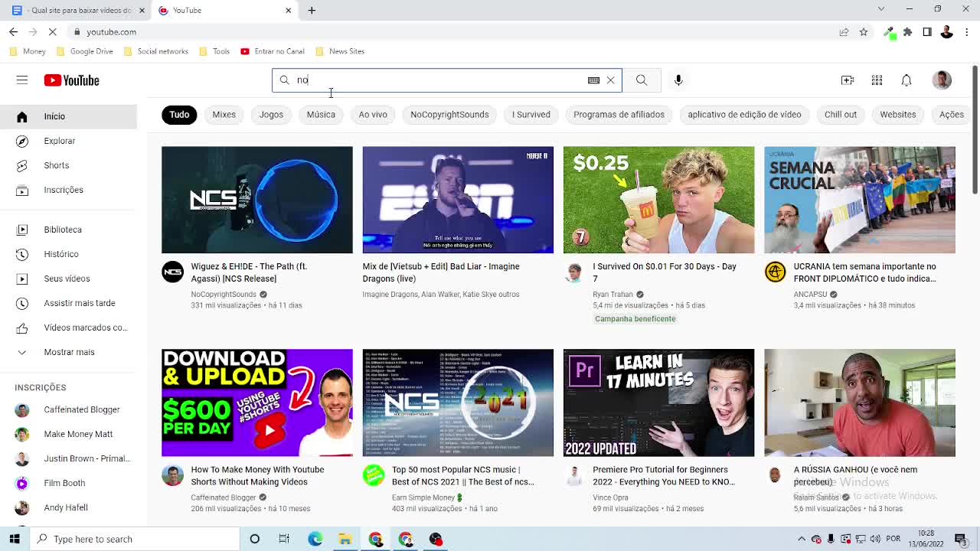Open Make Money Matt subscription
The image size is (980, 551).
(x=68, y=434)
